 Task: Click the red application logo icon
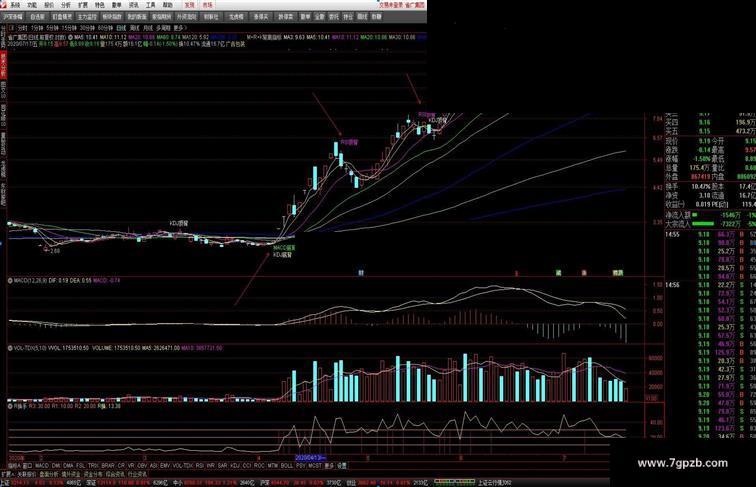point(3,5)
